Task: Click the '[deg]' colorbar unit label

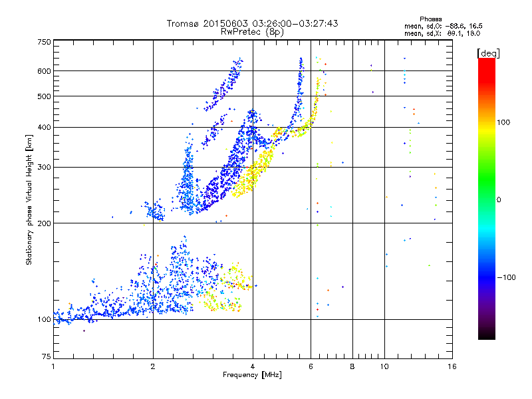Action: tap(488, 53)
